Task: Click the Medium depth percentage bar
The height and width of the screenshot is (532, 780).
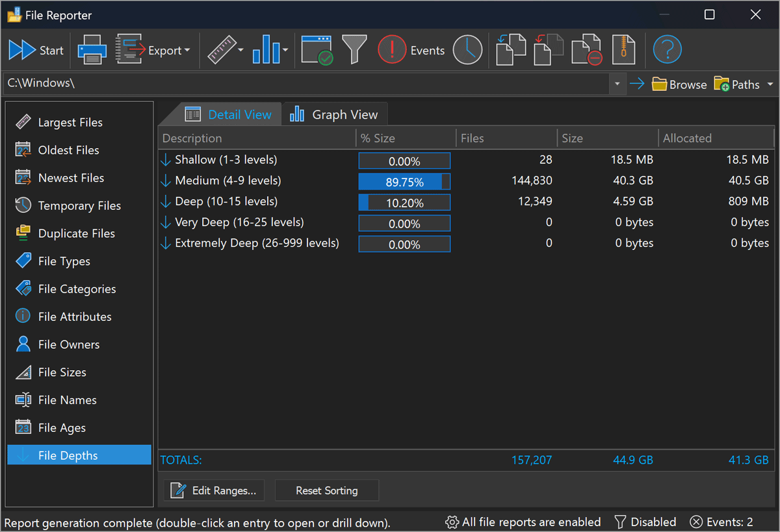Action: tap(404, 181)
